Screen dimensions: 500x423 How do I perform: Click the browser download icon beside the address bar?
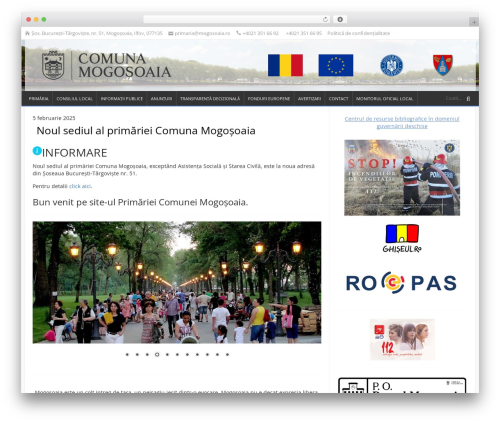pyautogui.click(x=340, y=19)
